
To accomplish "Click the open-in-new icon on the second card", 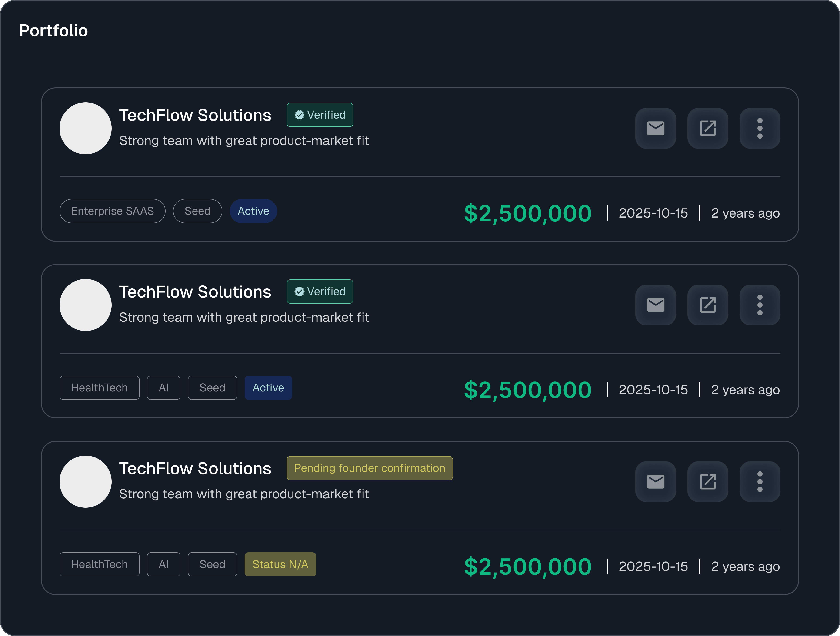I will pos(707,305).
